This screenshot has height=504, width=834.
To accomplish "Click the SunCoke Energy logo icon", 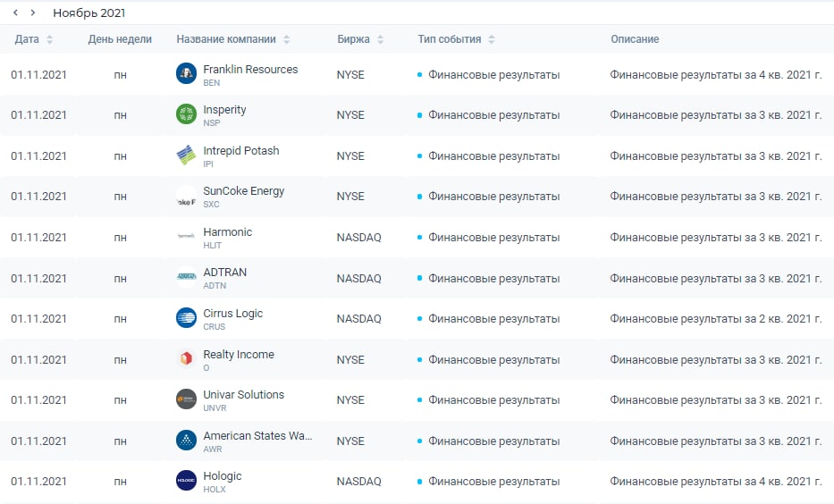I will click(186, 195).
